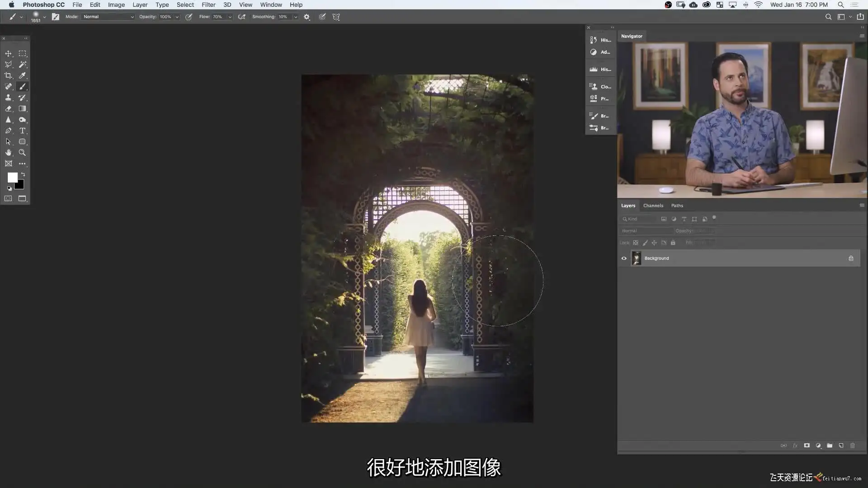
Task: Switch to the Channels tab
Action: [x=653, y=206]
